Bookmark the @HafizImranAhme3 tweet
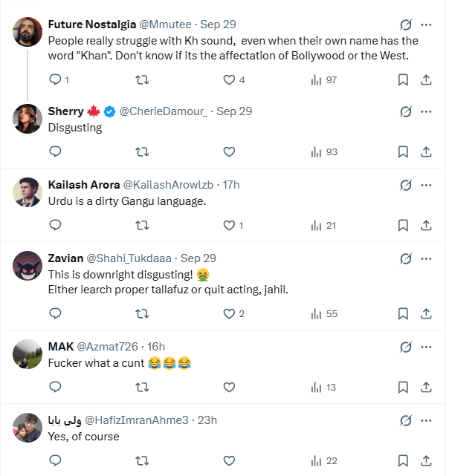 [x=403, y=460]
